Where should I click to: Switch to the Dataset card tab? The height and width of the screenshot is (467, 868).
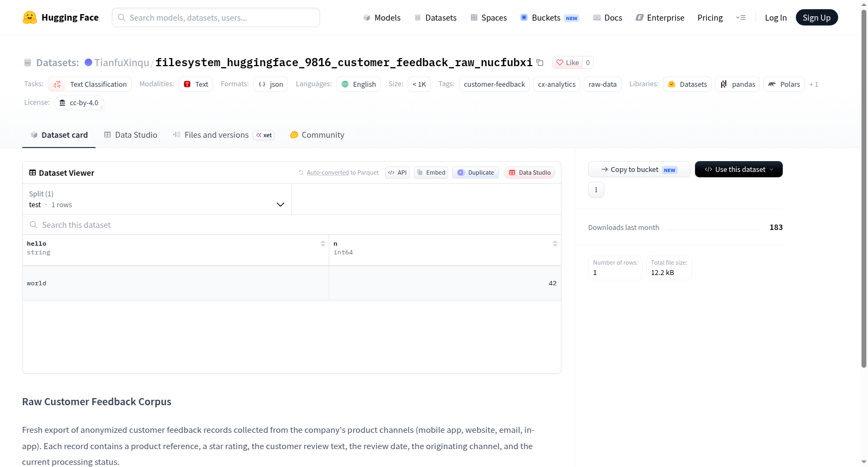tap(59, 135)
